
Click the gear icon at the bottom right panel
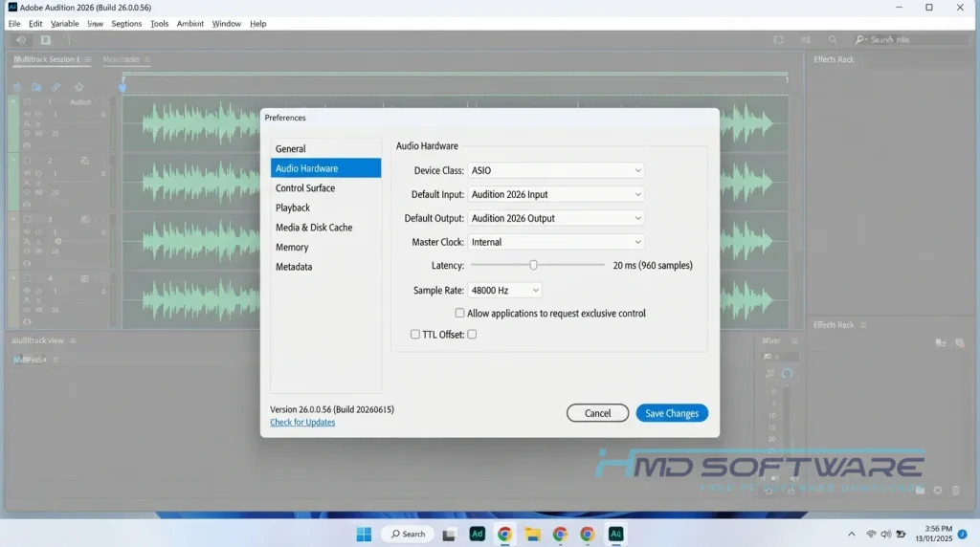(938, 491)
